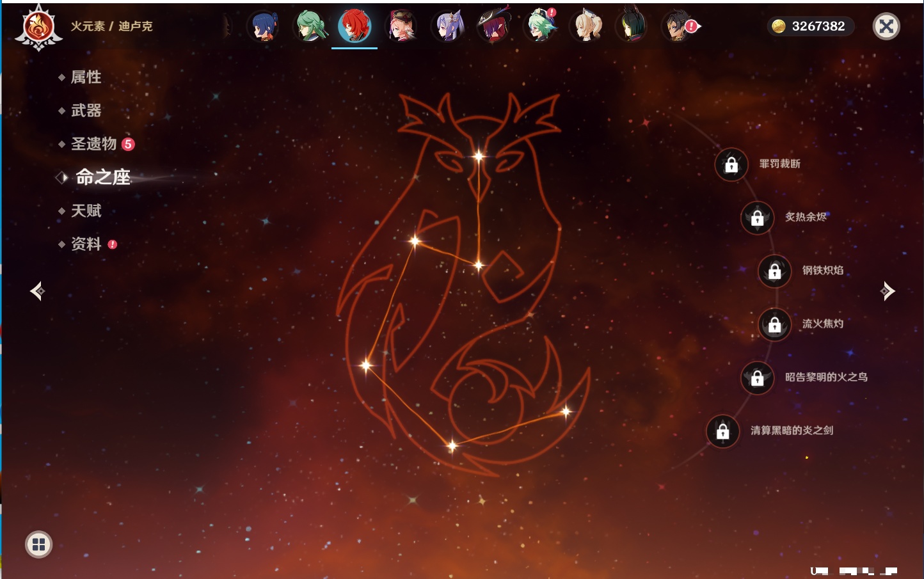Click the 火元素 / 迪卢克 header text
This screenshot has width=924, height=579.
pos(111,26)
